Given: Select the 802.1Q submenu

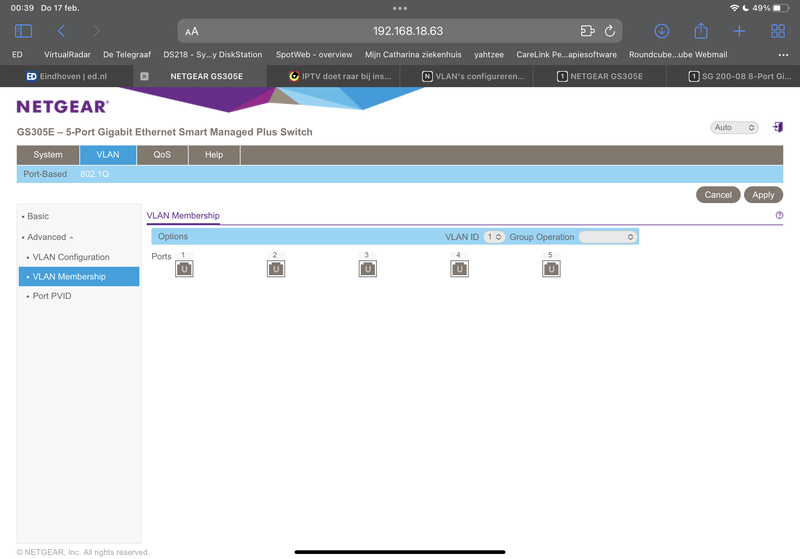Looking at the screenshot, I should (94, 174).
